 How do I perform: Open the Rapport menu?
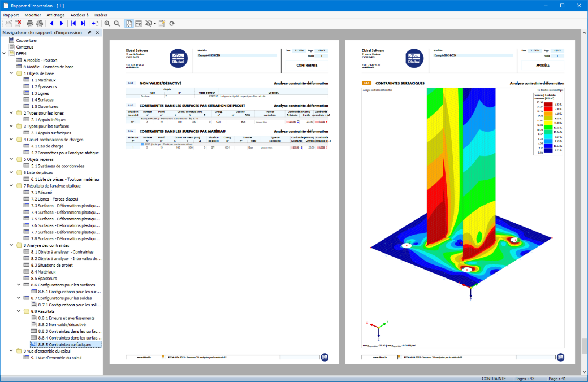pos(11,15)
